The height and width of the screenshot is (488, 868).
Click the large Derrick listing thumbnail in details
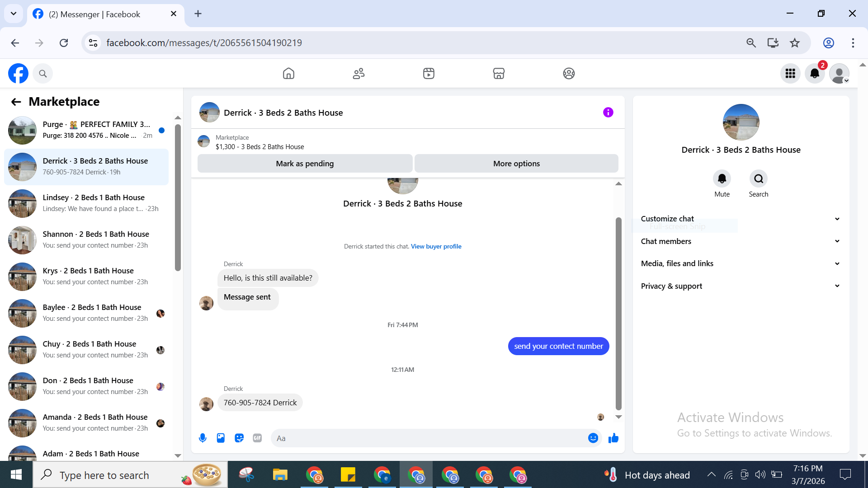point(741,122)
